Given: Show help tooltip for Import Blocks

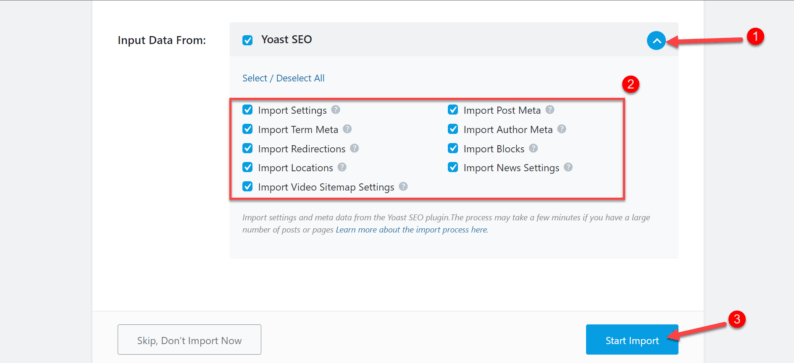Looking at the screenshot, I should click(534, 148).
